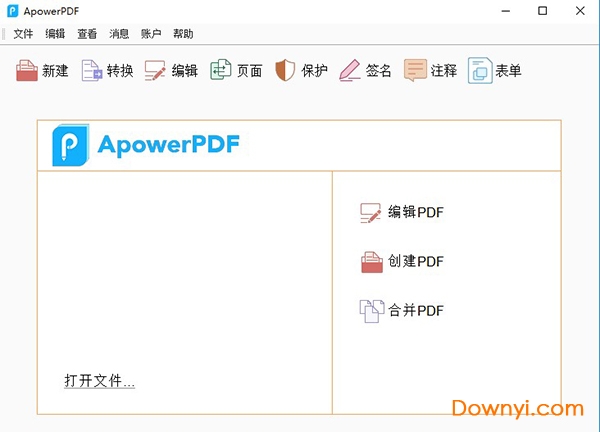Click the 创建PDF printer icon in start panel
600x432 pixels.
point(372,262)
